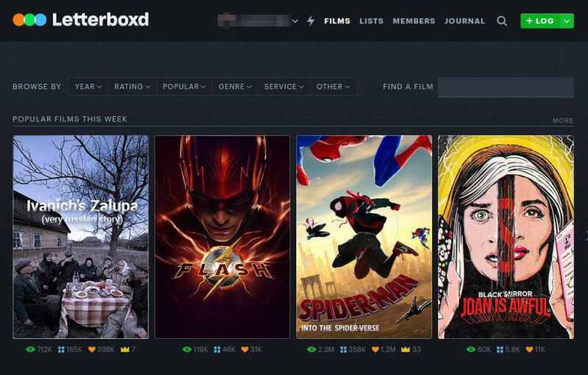
Task: Open the Journal nav item
Action: pos(465,21)
